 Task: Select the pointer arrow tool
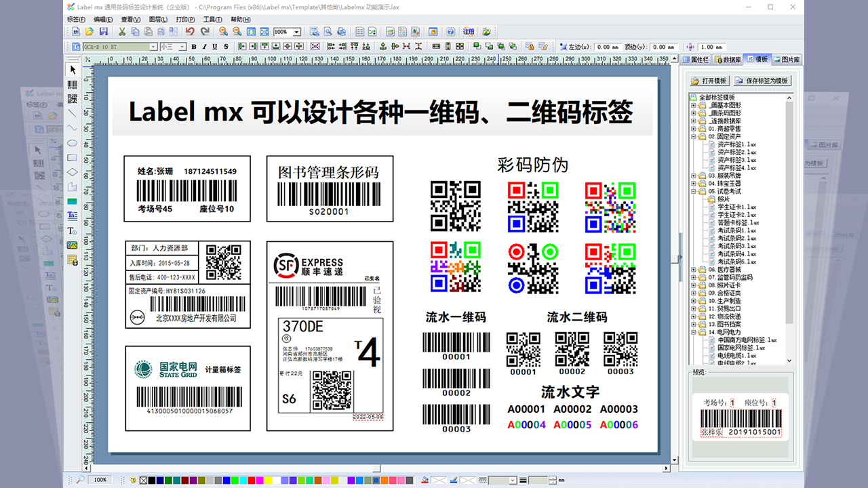coord(73,69)
